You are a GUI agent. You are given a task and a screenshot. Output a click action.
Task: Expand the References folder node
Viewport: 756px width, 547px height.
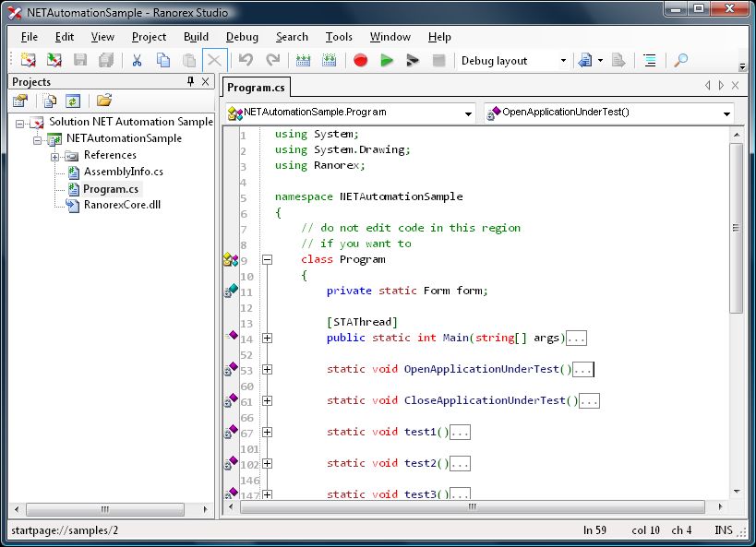tap(55, 157)
